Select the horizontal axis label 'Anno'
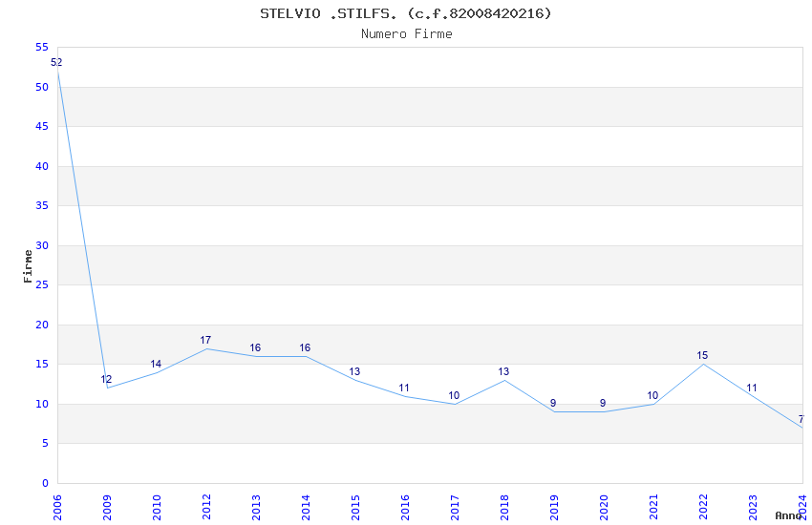This screenshot has height=525, width=812. 788,515
